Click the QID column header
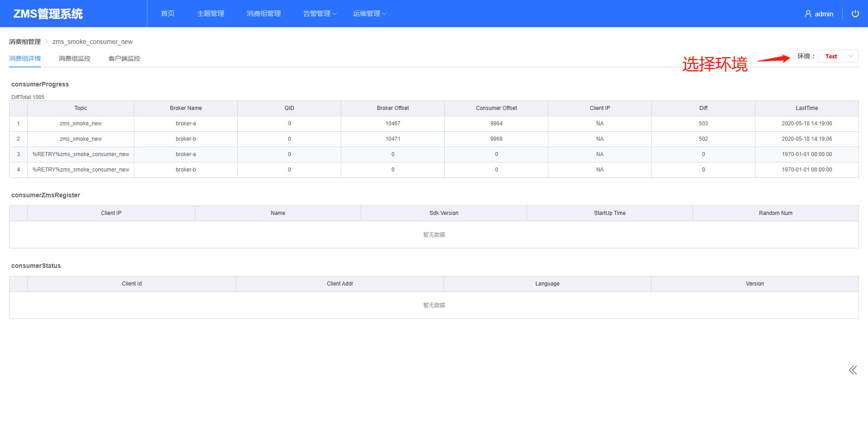The image size is (868, 424). point(289,108)
